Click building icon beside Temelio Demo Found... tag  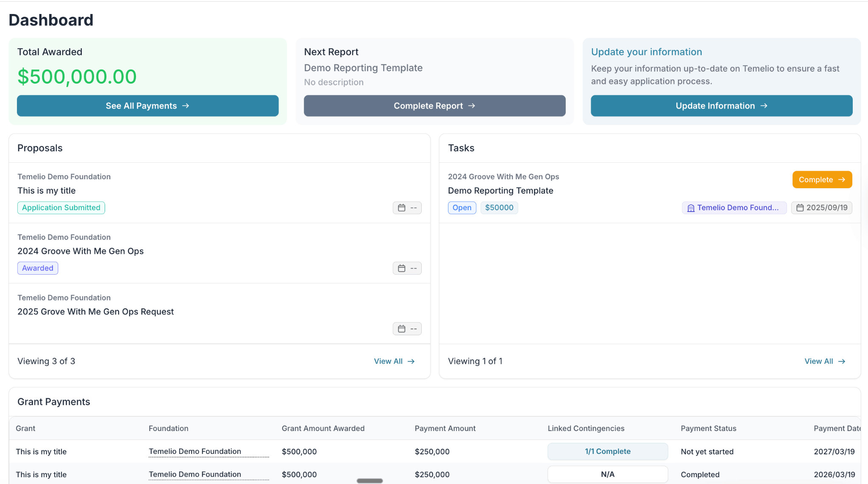(691, 208)
